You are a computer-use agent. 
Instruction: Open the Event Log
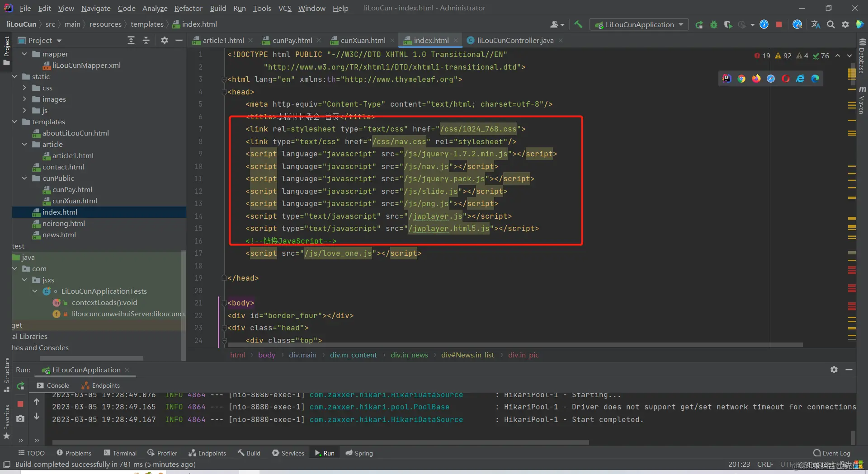(x=832, y=453)
